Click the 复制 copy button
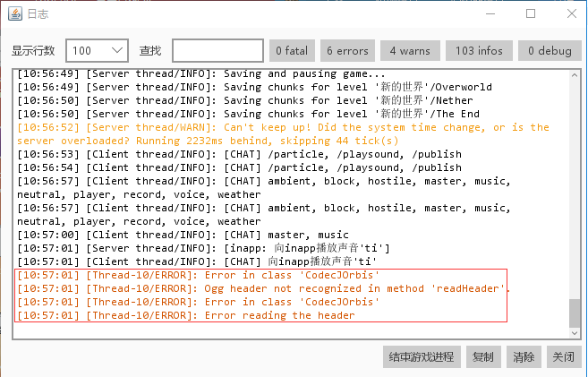The width and height of the screenshot is (588, 377). pyautogui.click(x=483, y=356)
